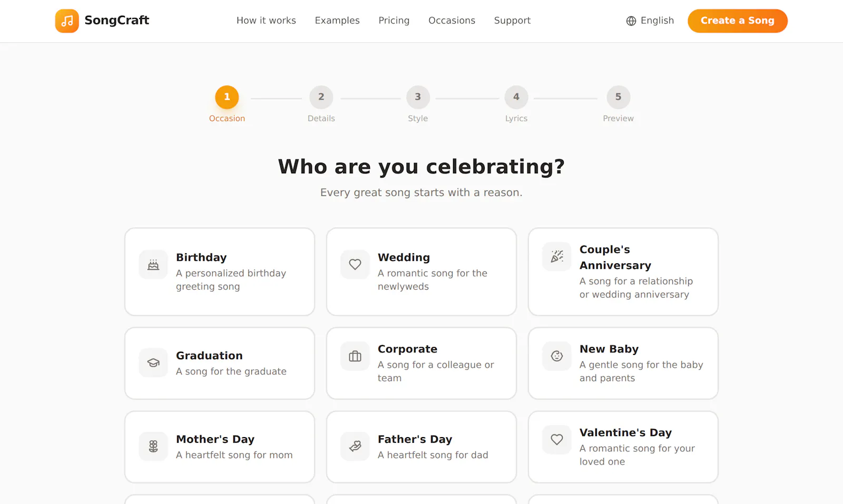The width and height of the screenshot is (843, 504).
Task: Open the Examples nav link
Action: (337, 21)
